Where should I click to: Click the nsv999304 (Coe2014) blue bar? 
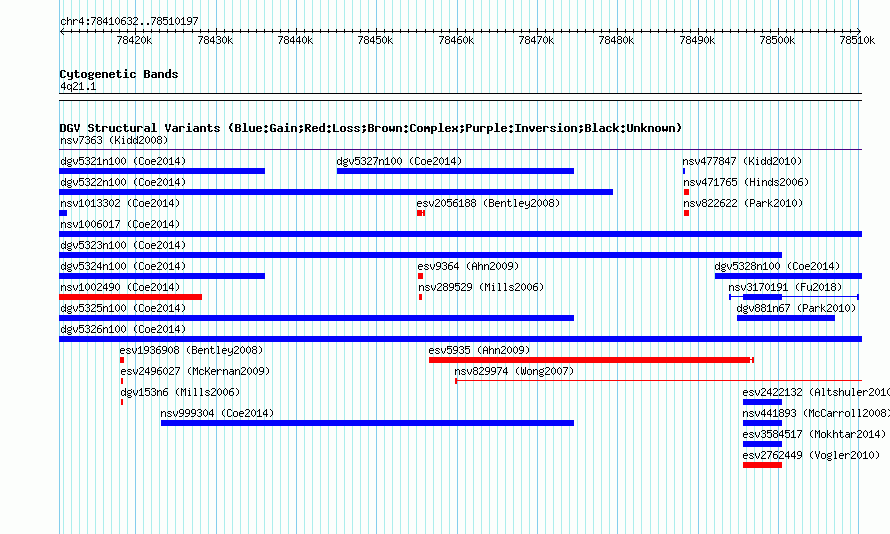tap(367, 423)
